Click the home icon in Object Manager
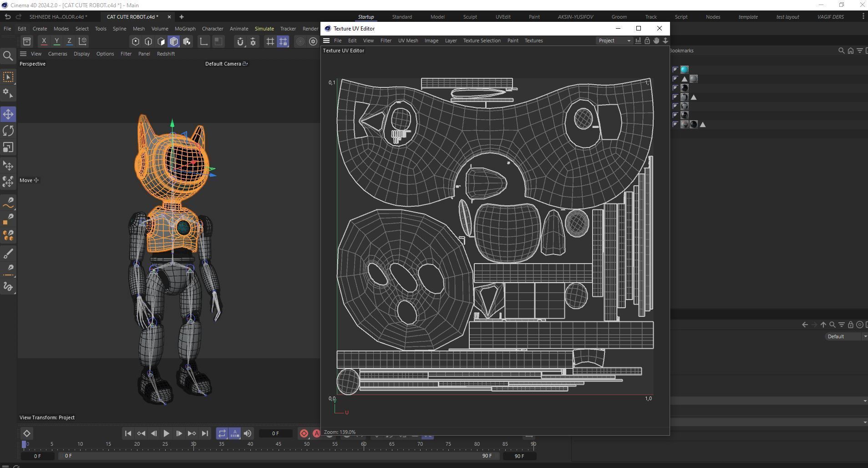 pyautogui.click(x=851, y=51)
